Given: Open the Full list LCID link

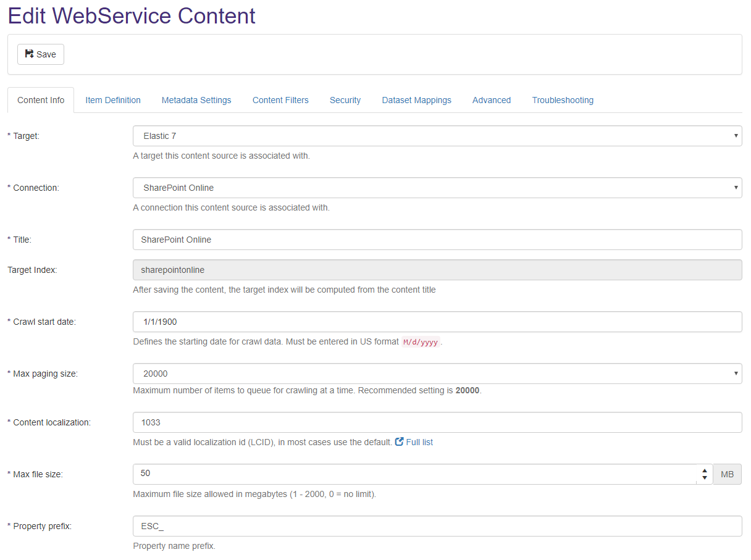Looking at the screenshot, I should [x=419, y=442].
